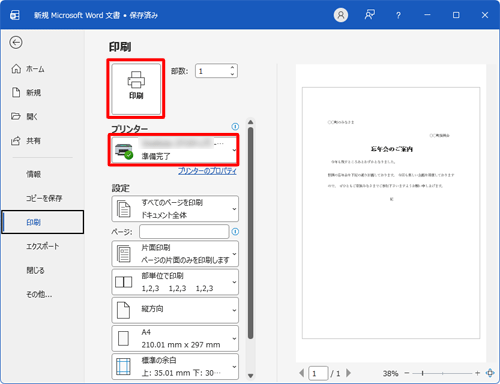500x384 pixels.
Task: Click the settings scrollbar down arrow
Action: [x=251, y=376]
